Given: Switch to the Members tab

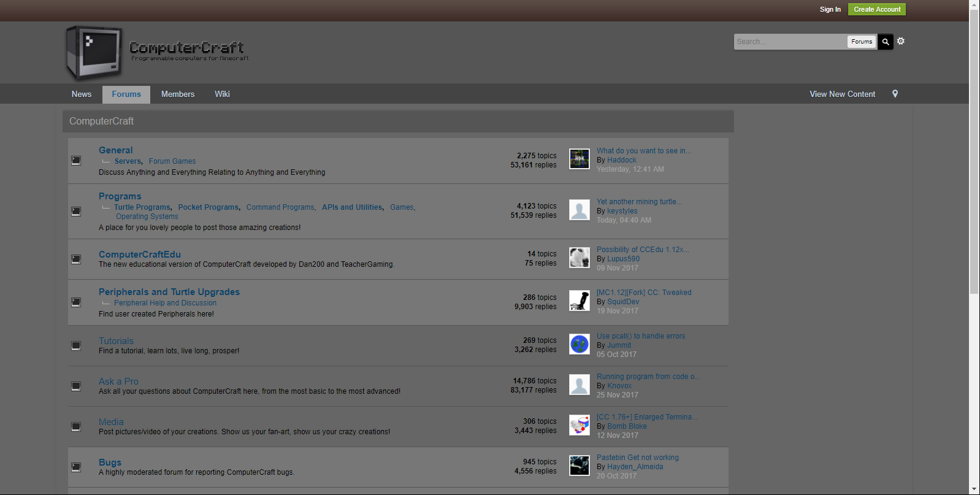Looking at the screenshot, I should [x=178, y=94].
